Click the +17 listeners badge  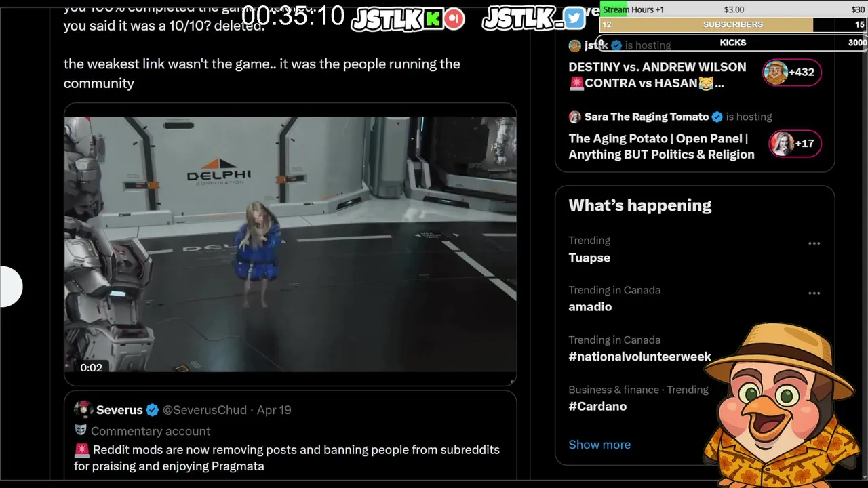(795, 144)
